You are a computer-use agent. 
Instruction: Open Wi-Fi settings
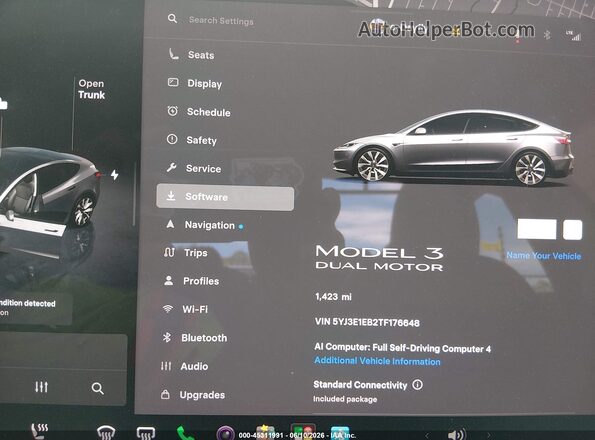pos(185,309)
